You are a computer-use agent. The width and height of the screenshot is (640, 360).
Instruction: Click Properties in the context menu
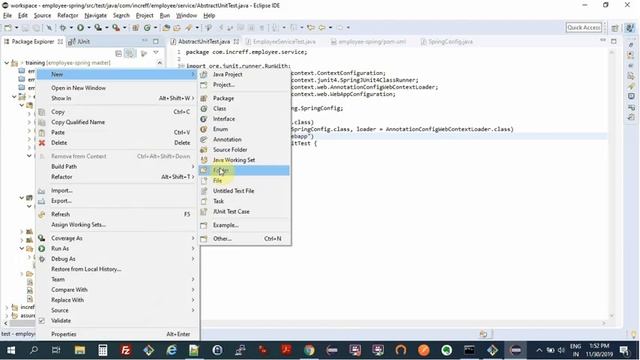pyautogui.click(x=118, y=334)
